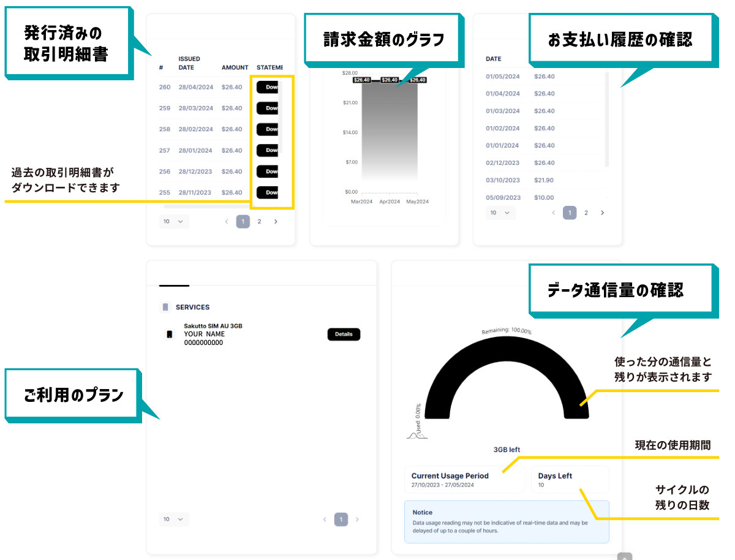This screenshot has width=735, height=560.
Task: Go to next page in SERVICES panel
Action: click(x=358, y=519)
